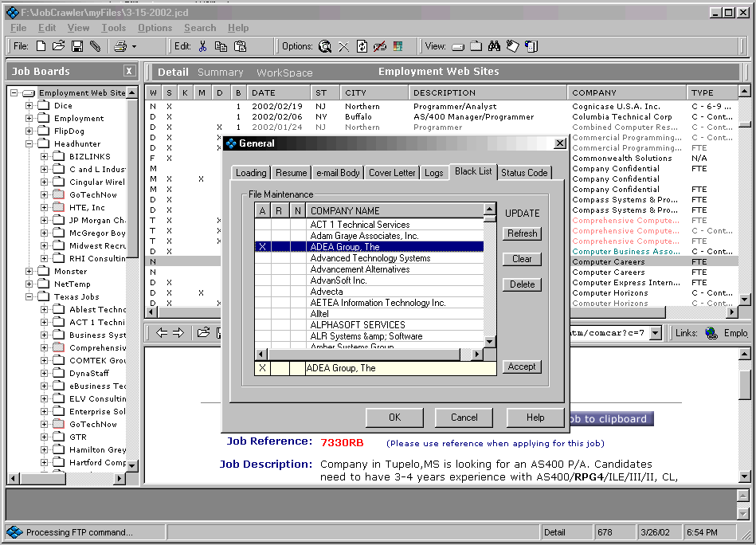The image size is (756, 545).
Task: Open the dropdown arrow beside the printer icon
Action: 134,47
